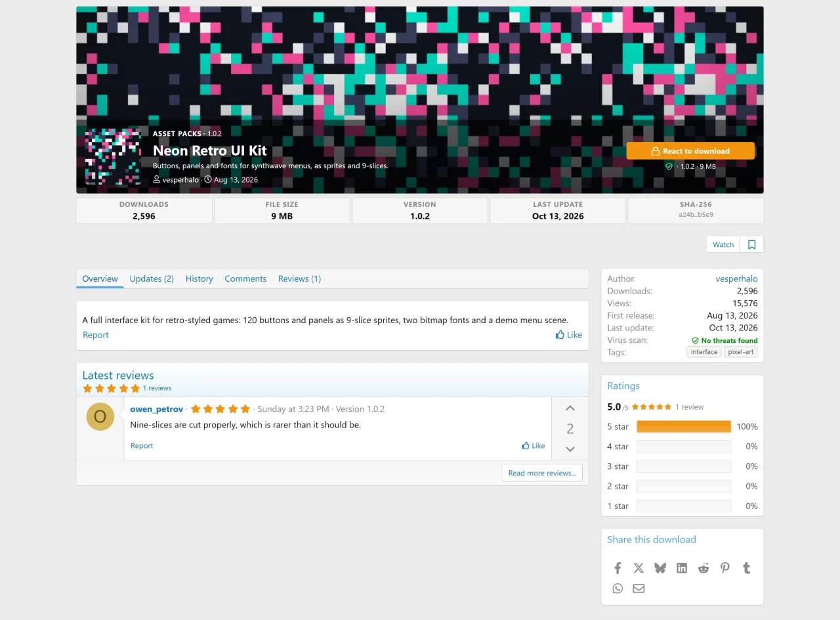The image size is (840, 620).
Task: Report the resource description
Action: 96,335
